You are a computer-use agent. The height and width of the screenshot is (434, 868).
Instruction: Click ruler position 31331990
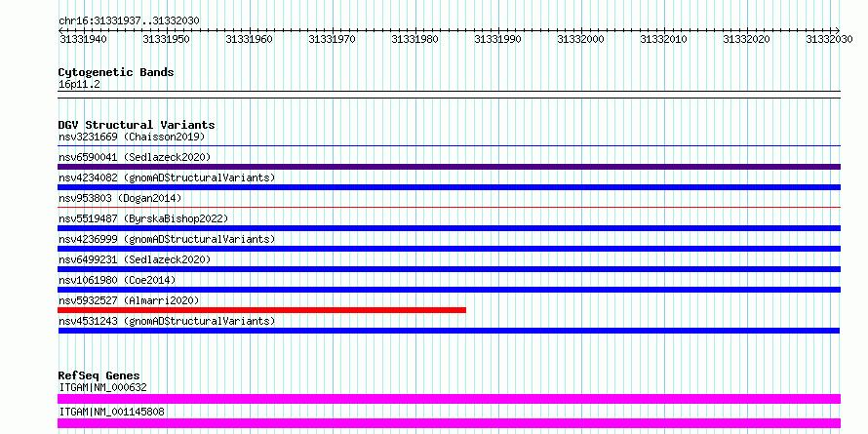pos(497,39)
